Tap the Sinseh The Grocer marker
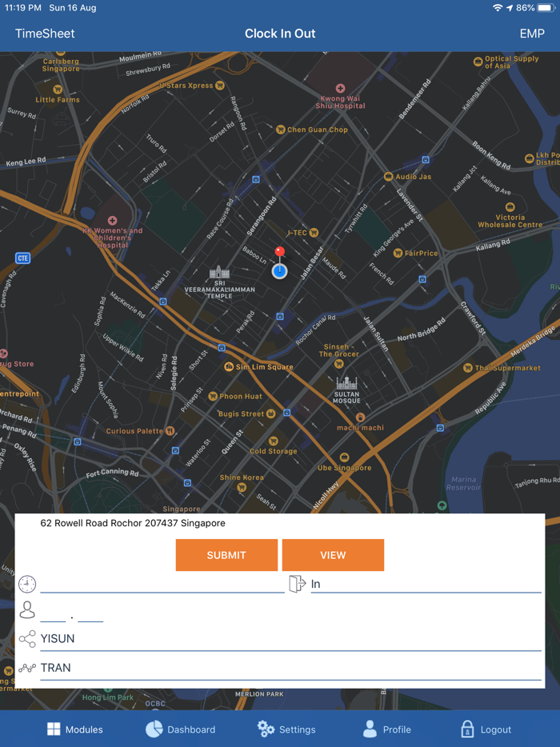560x747 pixels. pos(339,363)
